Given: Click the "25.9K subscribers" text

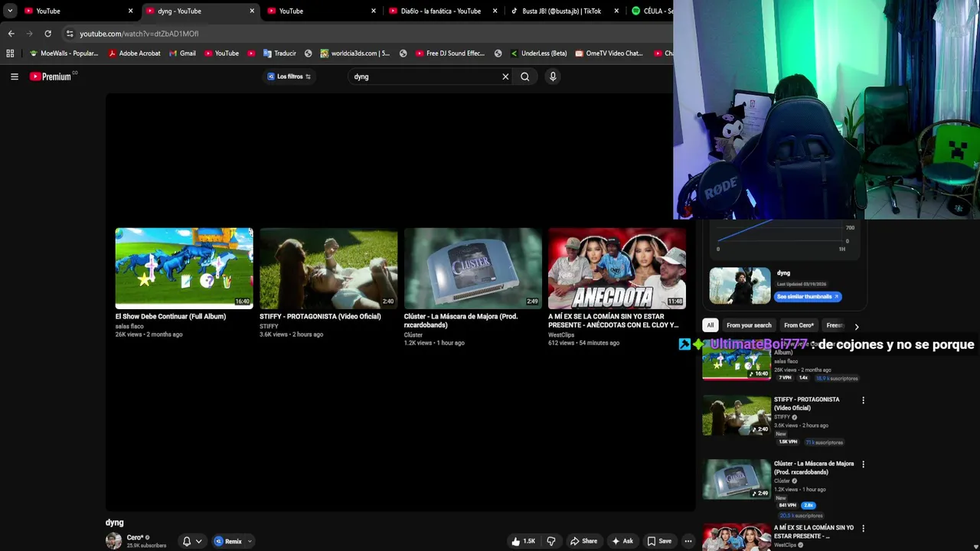Looking at the screenshot, I should tap(146, 546).
